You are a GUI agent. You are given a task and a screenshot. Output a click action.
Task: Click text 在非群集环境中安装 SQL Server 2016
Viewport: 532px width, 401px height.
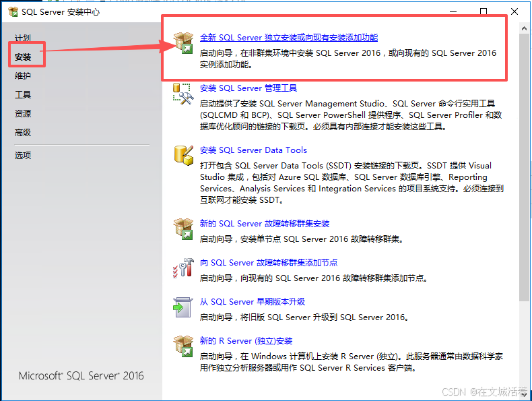click(310, 53)
